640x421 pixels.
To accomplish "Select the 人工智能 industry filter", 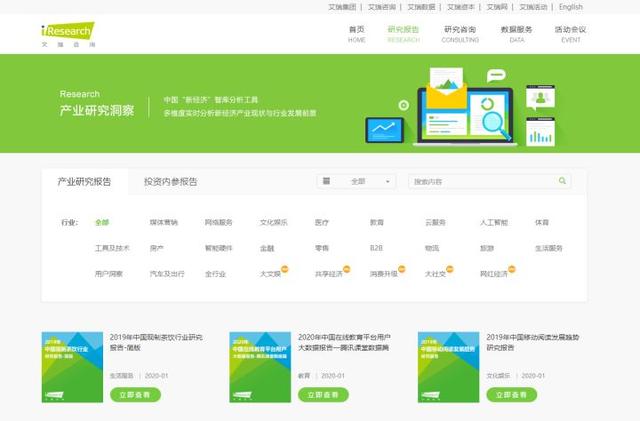I will pos(493,222).
